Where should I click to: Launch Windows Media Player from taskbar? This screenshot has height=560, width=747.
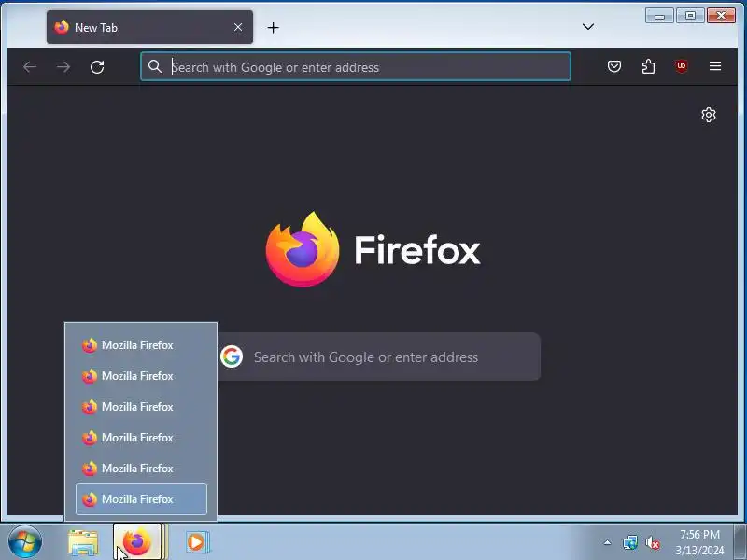click(x=196, y=542)
